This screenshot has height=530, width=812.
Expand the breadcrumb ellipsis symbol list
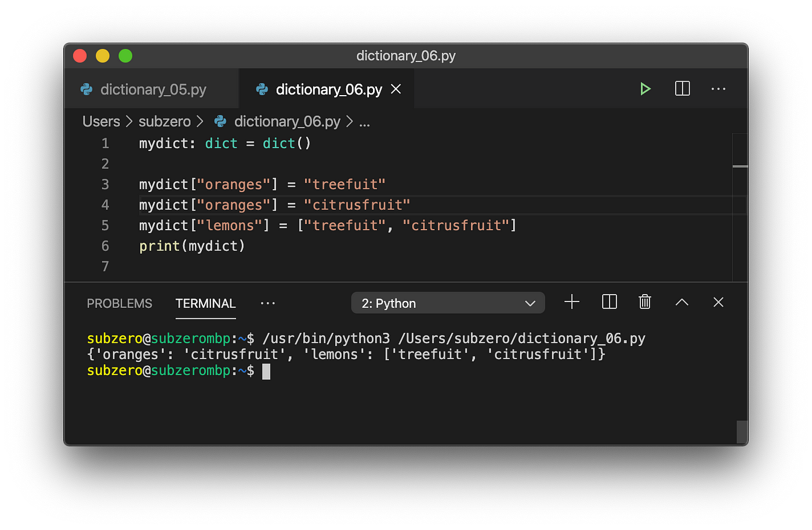click(365, 122)
